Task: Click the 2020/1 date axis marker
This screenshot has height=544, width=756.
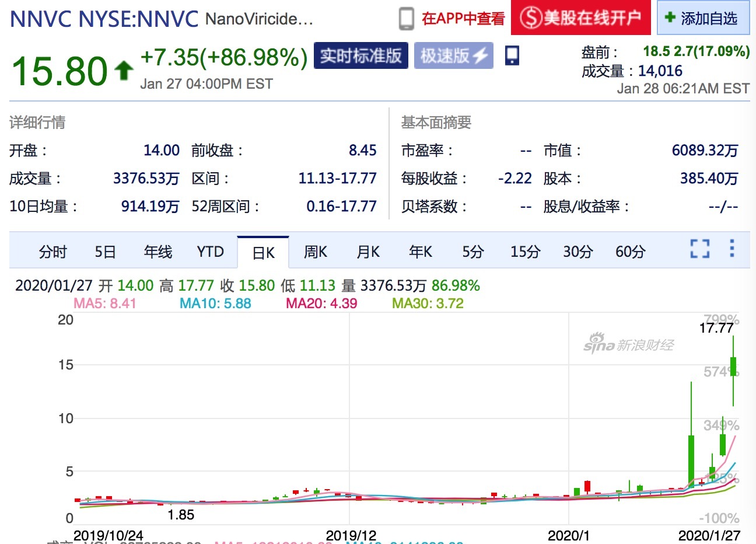Action: (569, 535)
